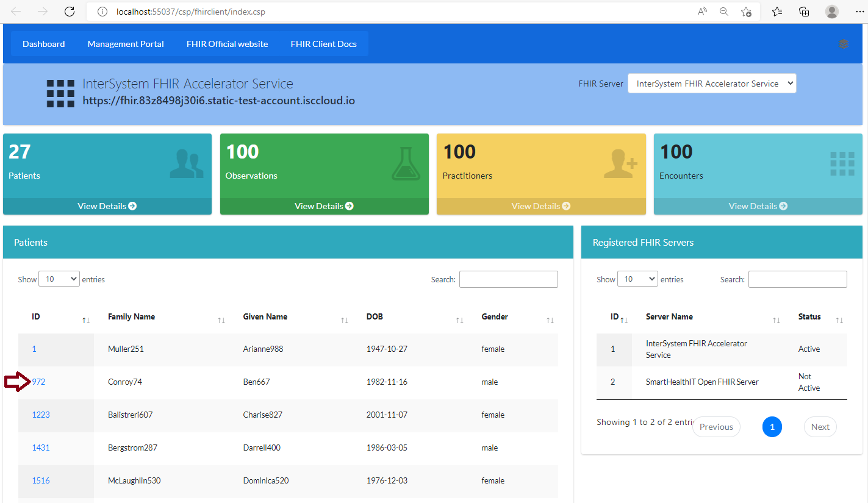The image size is (868, 503).
Task: Click family name Balistreri607
Action: 131,415
